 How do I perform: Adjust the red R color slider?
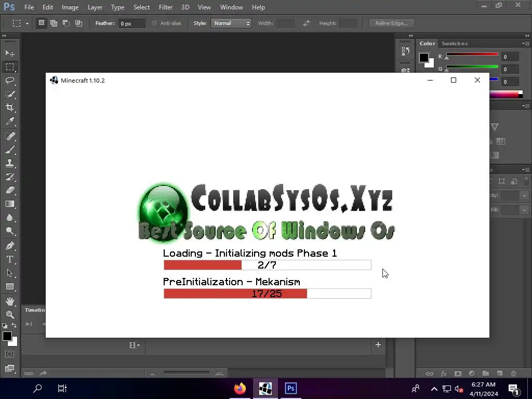click(446, 58)
